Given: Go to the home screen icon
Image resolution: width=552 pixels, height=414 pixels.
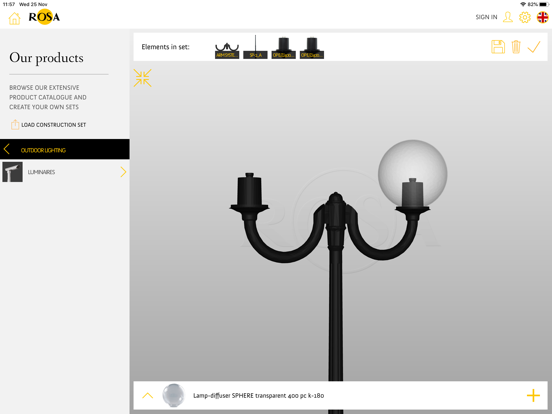Looking at the screenshot, I should (x=14, y=18).
